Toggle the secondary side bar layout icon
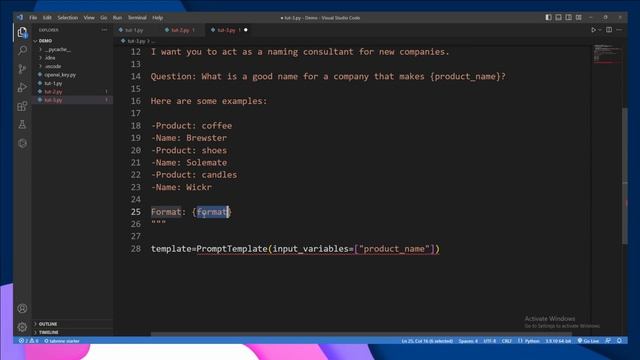The width and height of the screenshot is (640, 360). (x=569, y=18)
